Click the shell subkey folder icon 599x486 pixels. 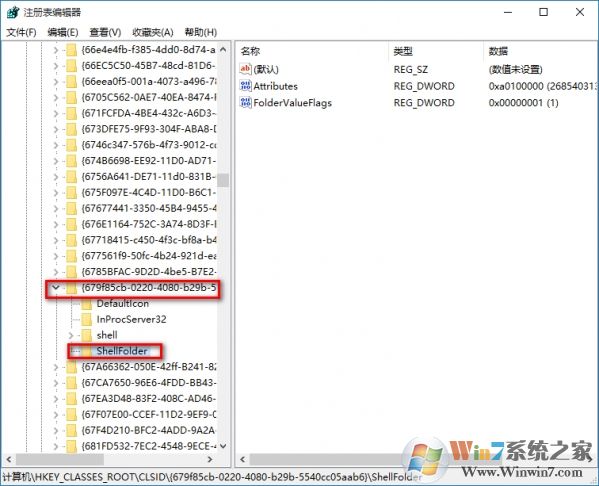click(87, 335)
